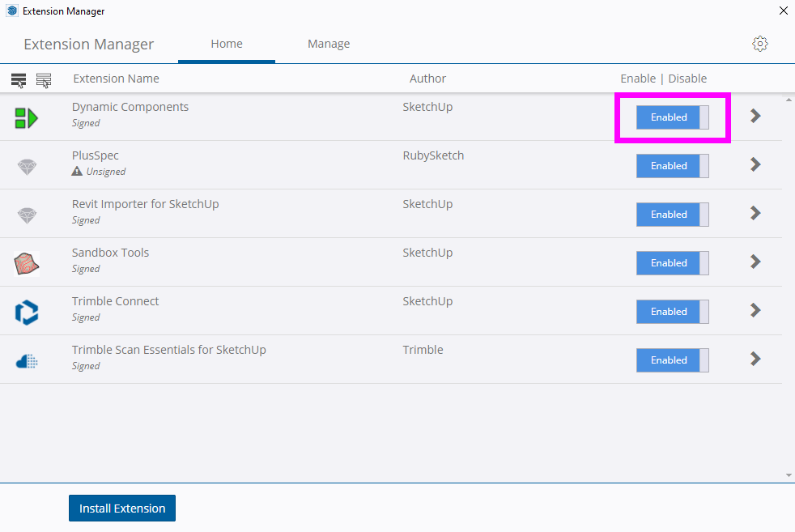795x532 pixels.
Task: Click the Extension Manager heading text
Action: click(89, 45)
